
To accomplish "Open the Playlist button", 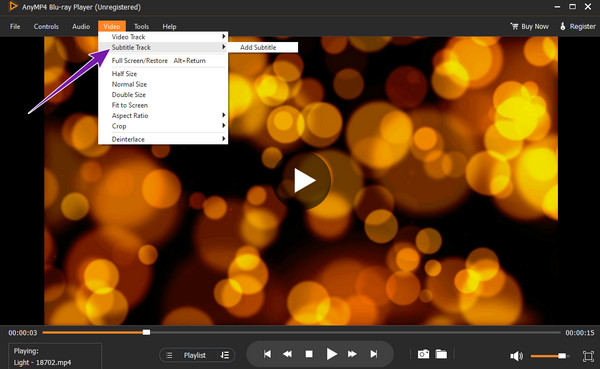I will pyautogui.click(x=194, y=355).
